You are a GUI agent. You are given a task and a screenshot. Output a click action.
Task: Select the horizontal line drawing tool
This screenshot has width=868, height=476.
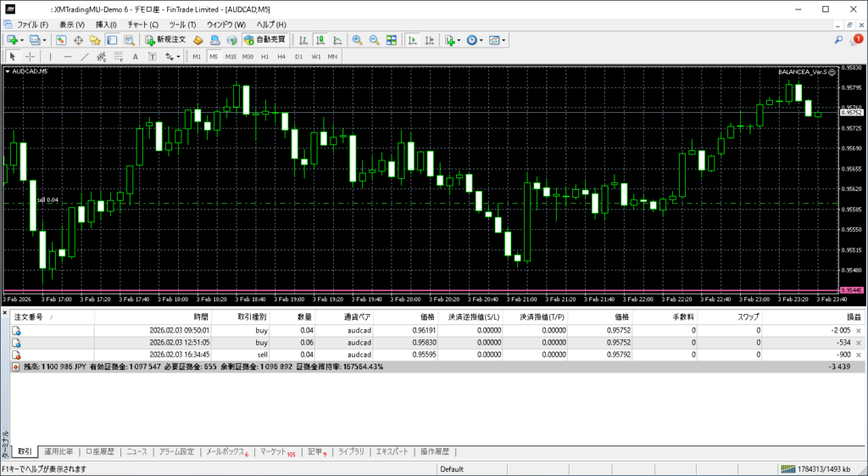tap(67, 57)
